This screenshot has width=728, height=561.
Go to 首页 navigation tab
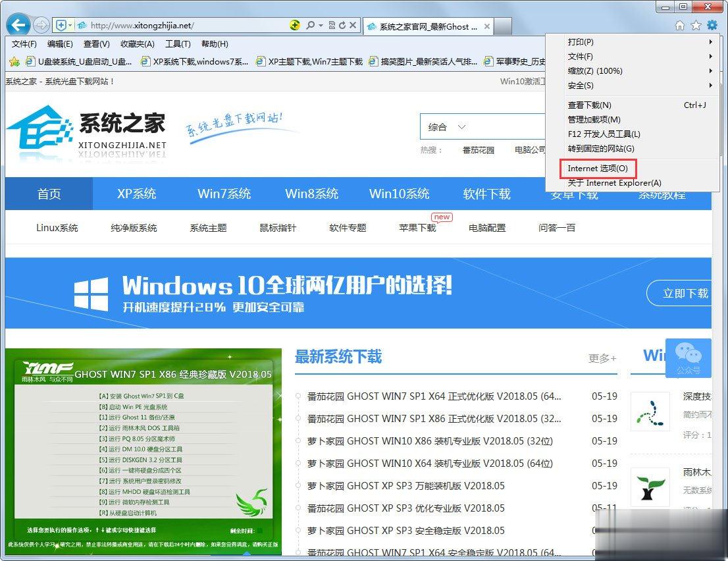pyautogui.click(x=49, y=194)
